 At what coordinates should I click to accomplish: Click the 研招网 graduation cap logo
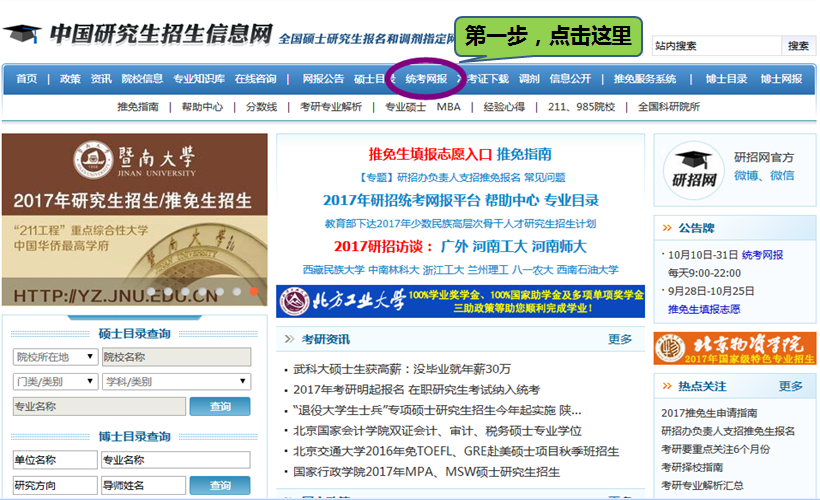coord(695,167)
